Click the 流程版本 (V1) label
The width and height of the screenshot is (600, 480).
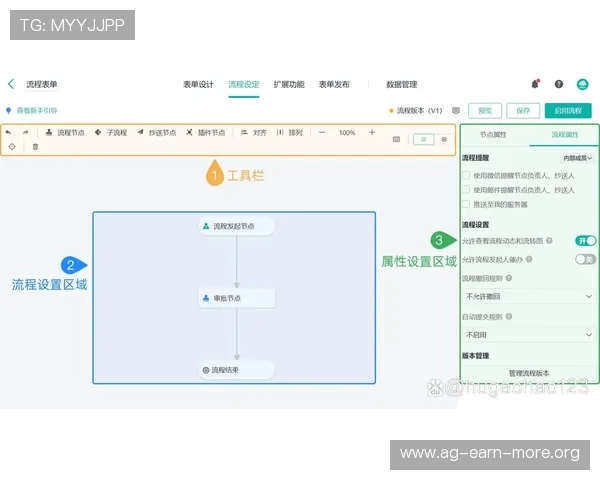click(419, 111)
